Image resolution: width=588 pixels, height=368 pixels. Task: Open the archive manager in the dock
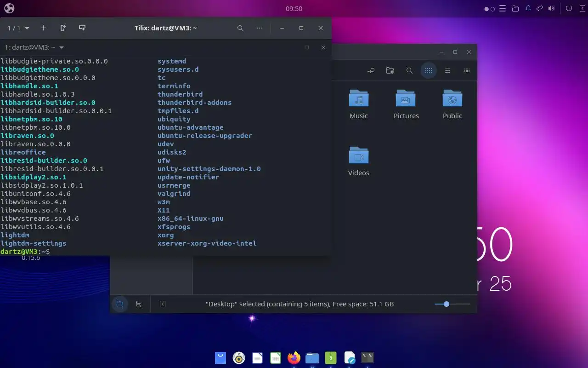pyautogui.click(x=331, y=357)
